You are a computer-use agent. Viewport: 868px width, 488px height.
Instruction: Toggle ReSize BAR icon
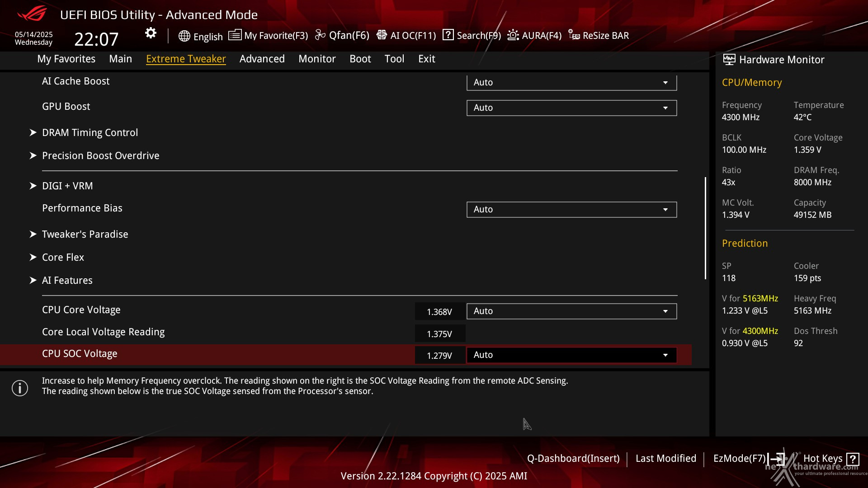click(x=574, y=35)
